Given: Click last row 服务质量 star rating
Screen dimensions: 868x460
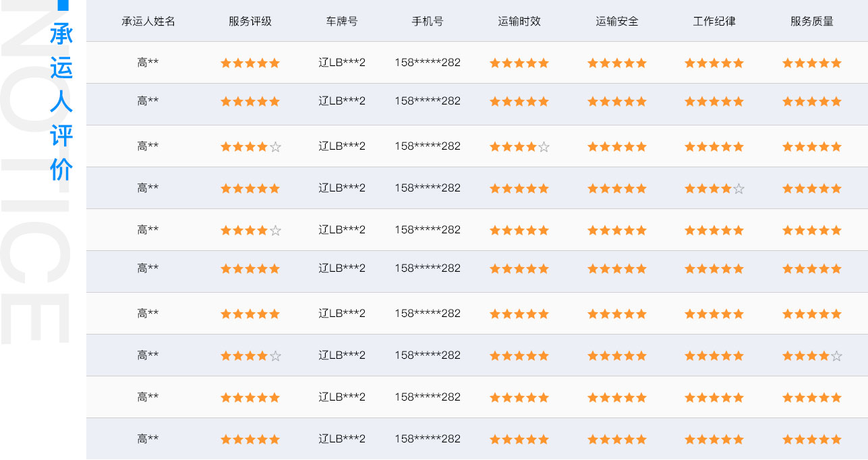Looking at the screenshot, I should coord(812,440).
